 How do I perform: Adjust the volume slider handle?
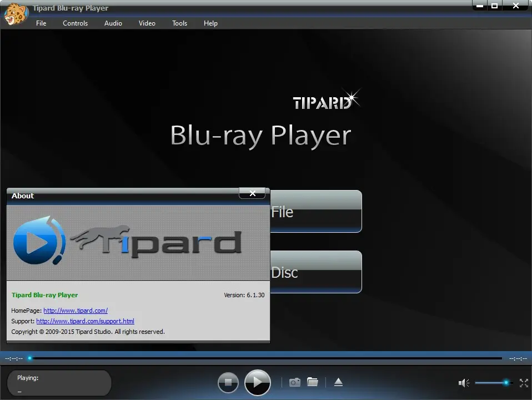click(506, 383)
